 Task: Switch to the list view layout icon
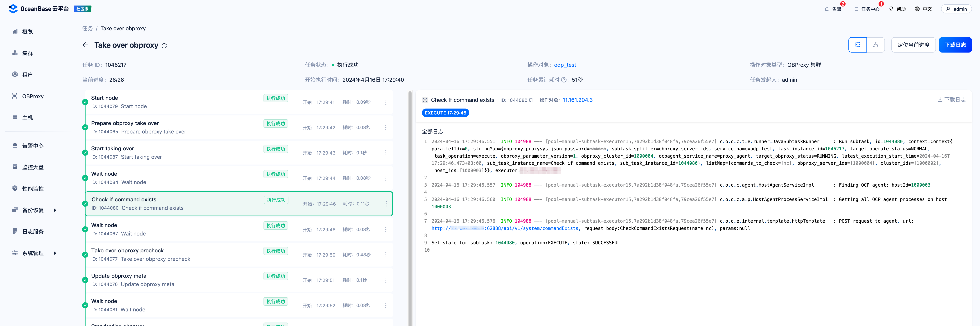click(857, 45)
